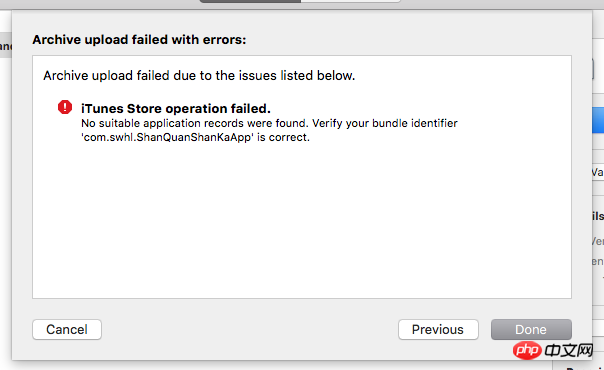Click the partially hidden tab at left edge
Viewport: 604px width, 370px height.
pos(6,45)
